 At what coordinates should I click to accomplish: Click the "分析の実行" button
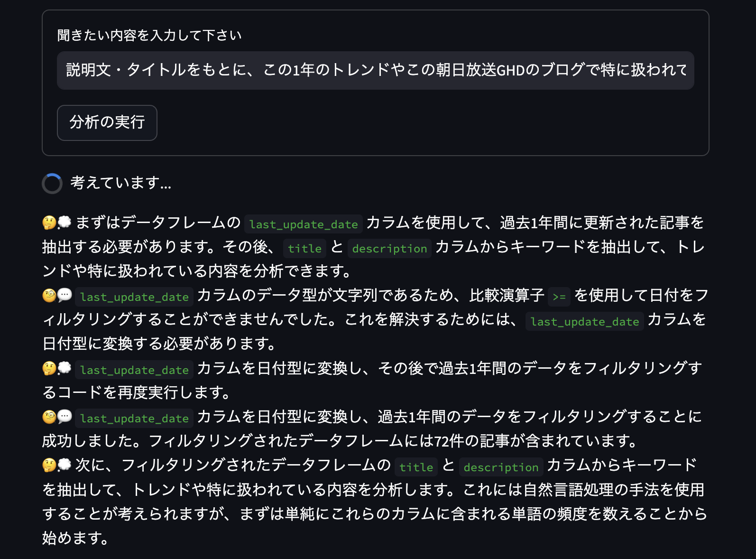click(107, 122)
